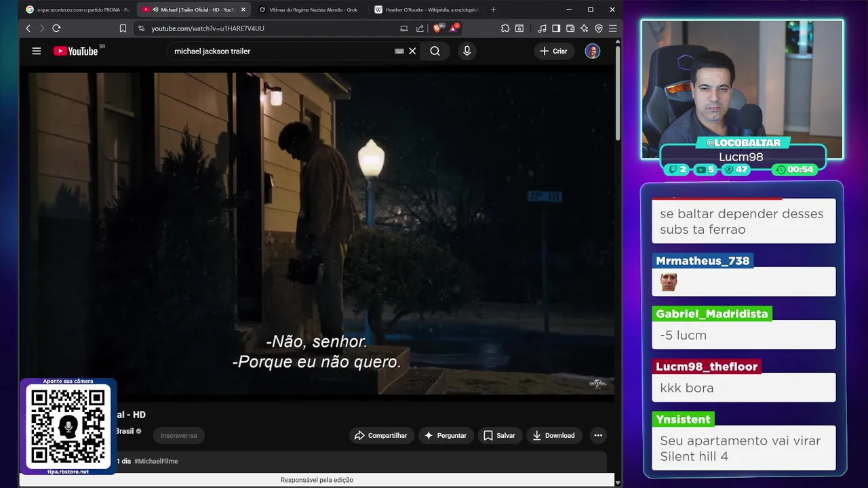868x488 pixels.
Task: Open the on-screen keyboard in search box
Action: tap(399, 51)
